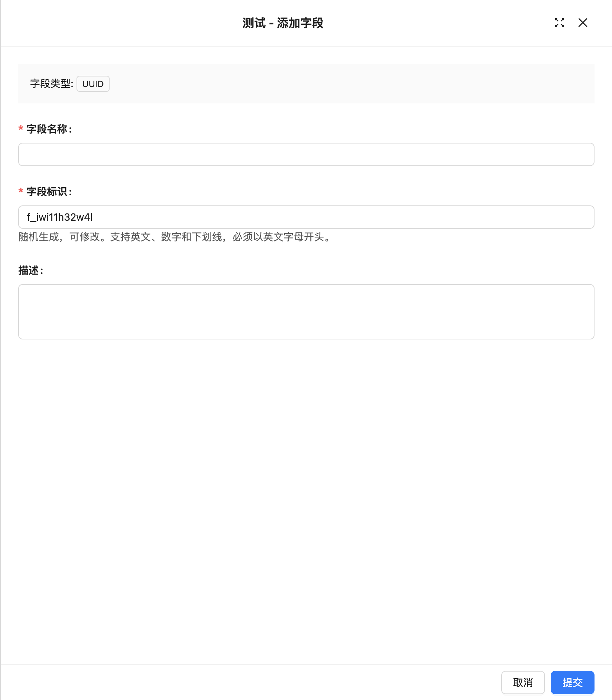Viewport: 612px width, 700px height.
Task: Submit the form with 提交
Action: [572, 683]
